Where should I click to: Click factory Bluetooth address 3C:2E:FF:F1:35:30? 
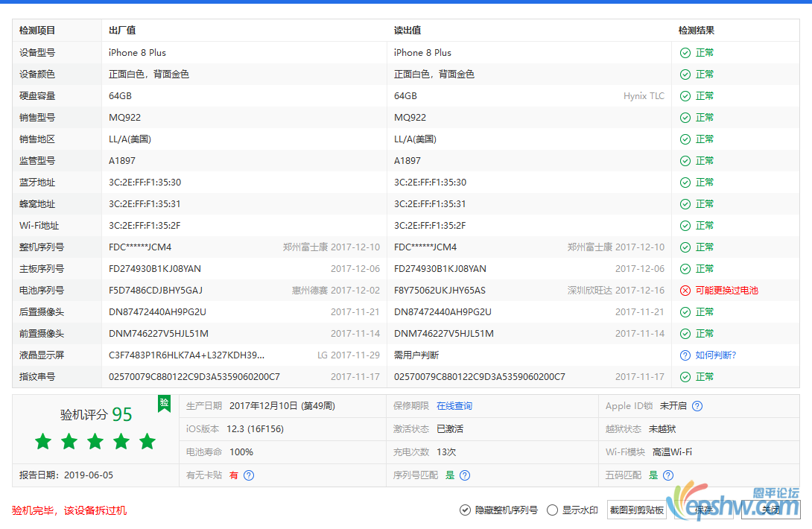[145, 183]
